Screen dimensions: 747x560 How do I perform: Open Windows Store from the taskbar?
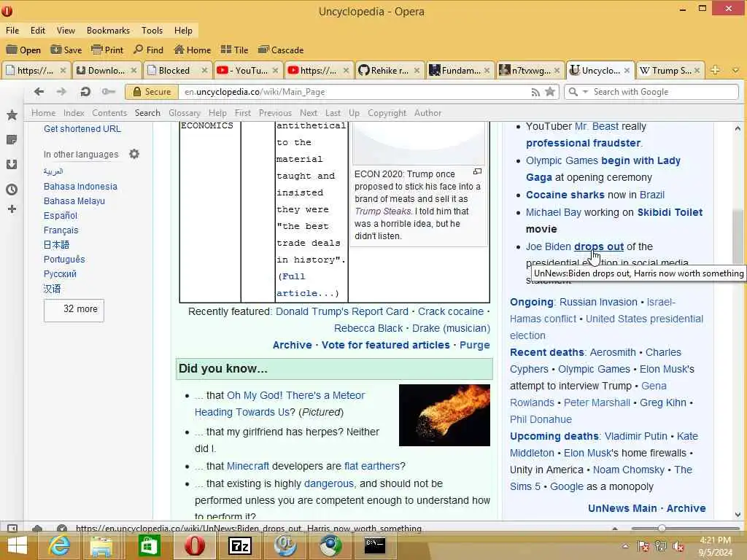[x=149, y=545]
